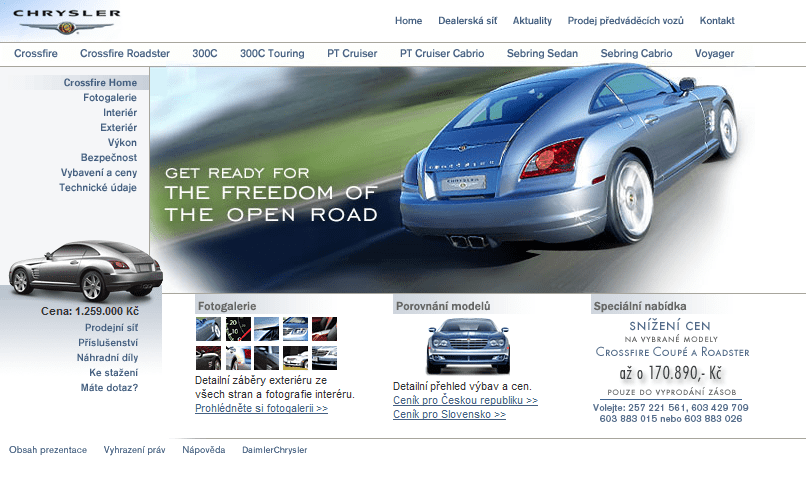806x480 pixels.
Task: Select the PT Cruiser Cabrio model tab
Action: (x=442, y=53)
